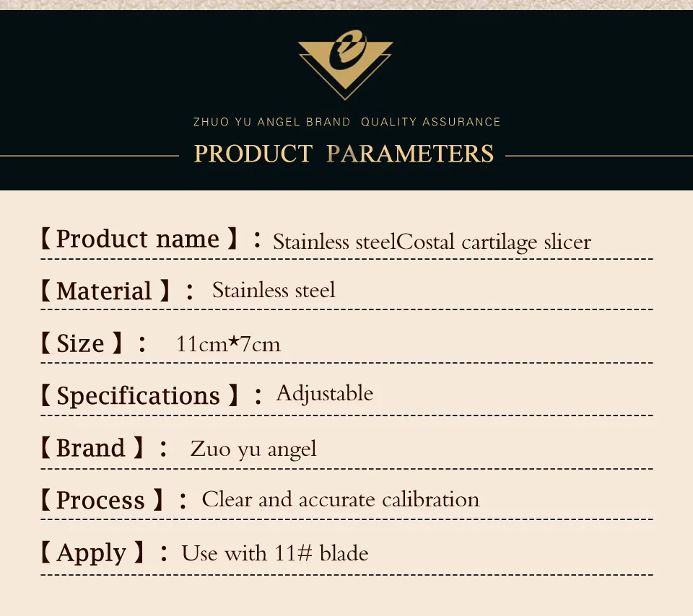Click the PRODUCT PARAMETERS heading

tap(344, 154)
